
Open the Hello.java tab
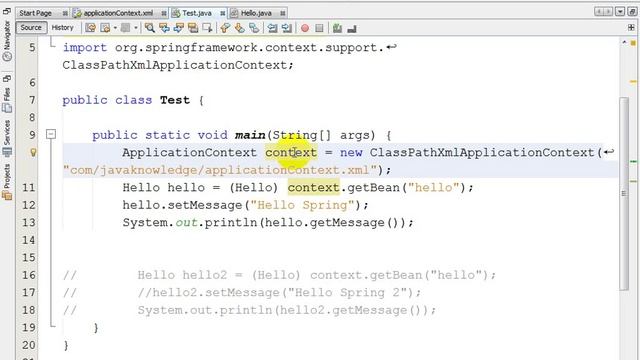click(256, 13)
